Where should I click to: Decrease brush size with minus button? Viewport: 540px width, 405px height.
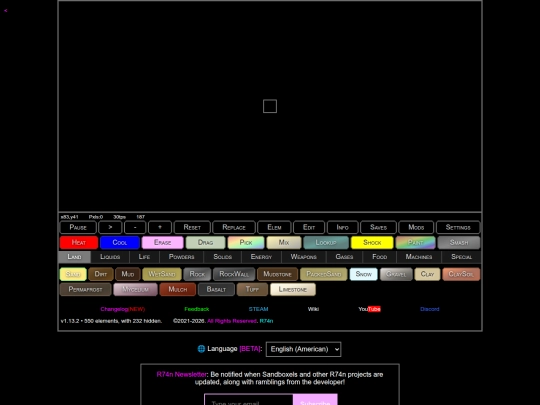pos(135,227)
